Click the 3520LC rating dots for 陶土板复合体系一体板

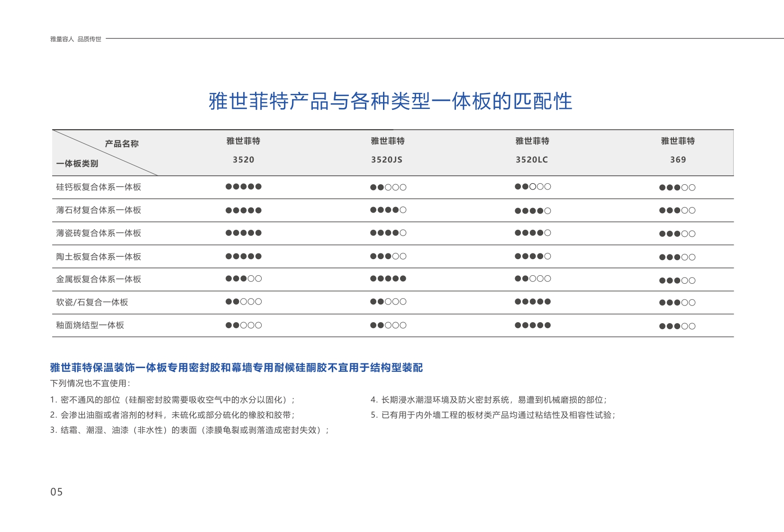click(x=533, y=256)
